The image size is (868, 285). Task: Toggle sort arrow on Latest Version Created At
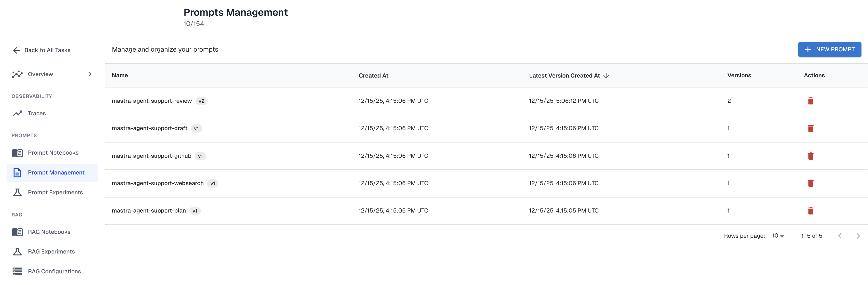(606, 76)
